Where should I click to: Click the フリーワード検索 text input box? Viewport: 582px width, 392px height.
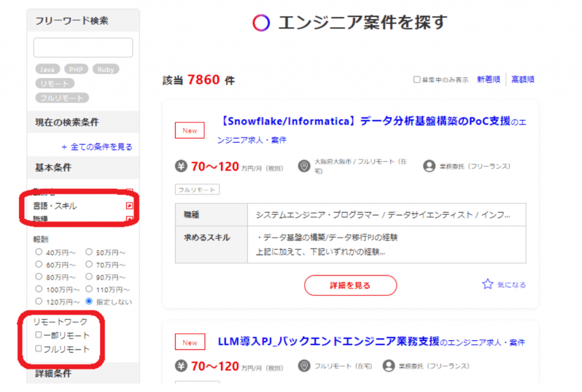point(83,48)
